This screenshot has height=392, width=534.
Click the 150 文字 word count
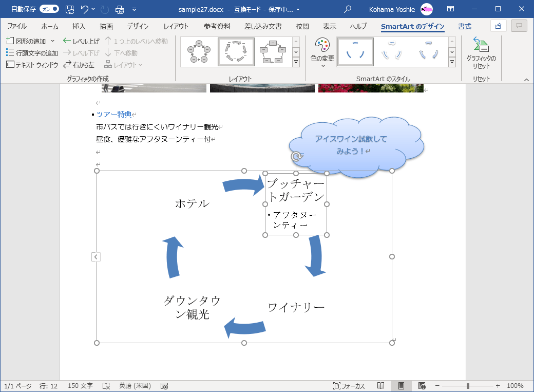(80, 386)
